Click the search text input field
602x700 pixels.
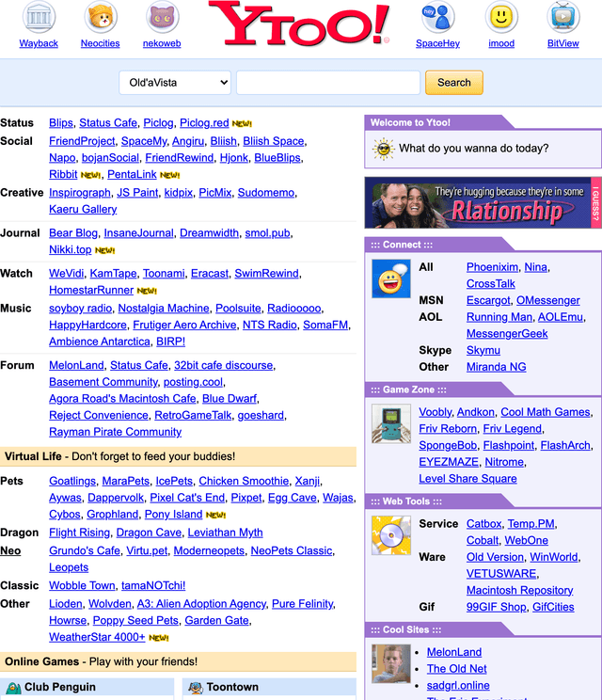pyautogui.click(x=328, y=83)
